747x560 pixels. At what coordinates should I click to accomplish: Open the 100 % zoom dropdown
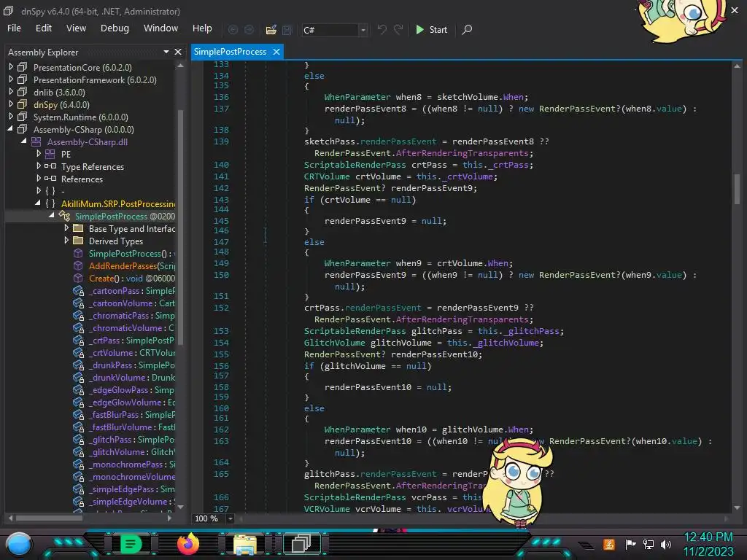pos(230,518)
